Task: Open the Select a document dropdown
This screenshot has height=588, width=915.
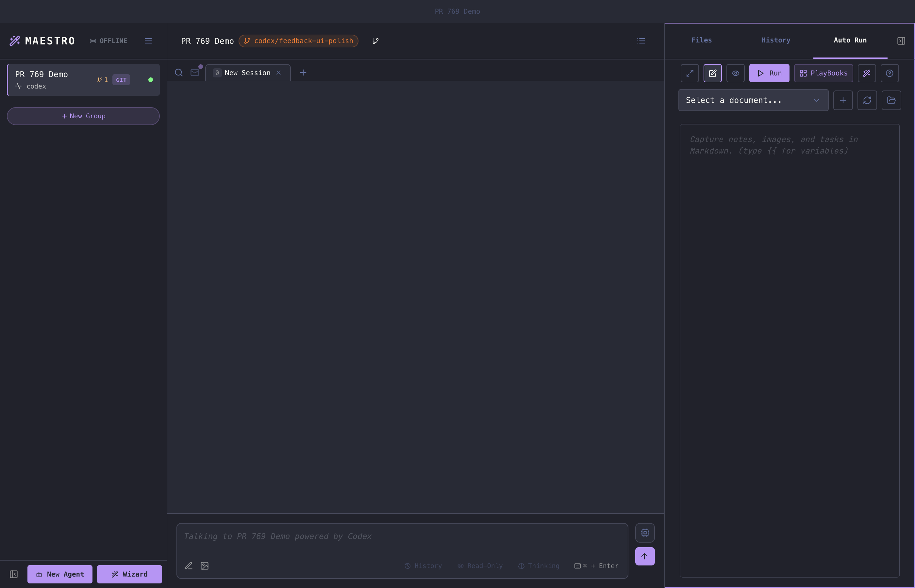Action: pos(753,100)
